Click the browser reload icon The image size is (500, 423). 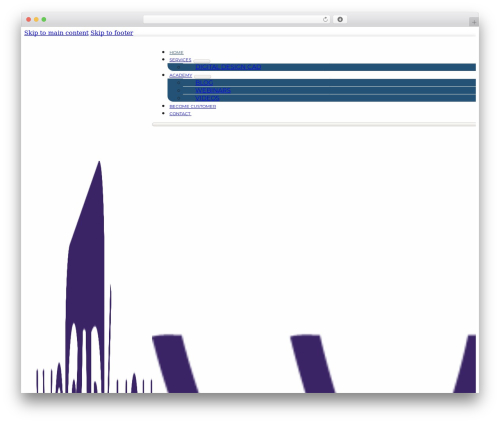pos(325,19)
